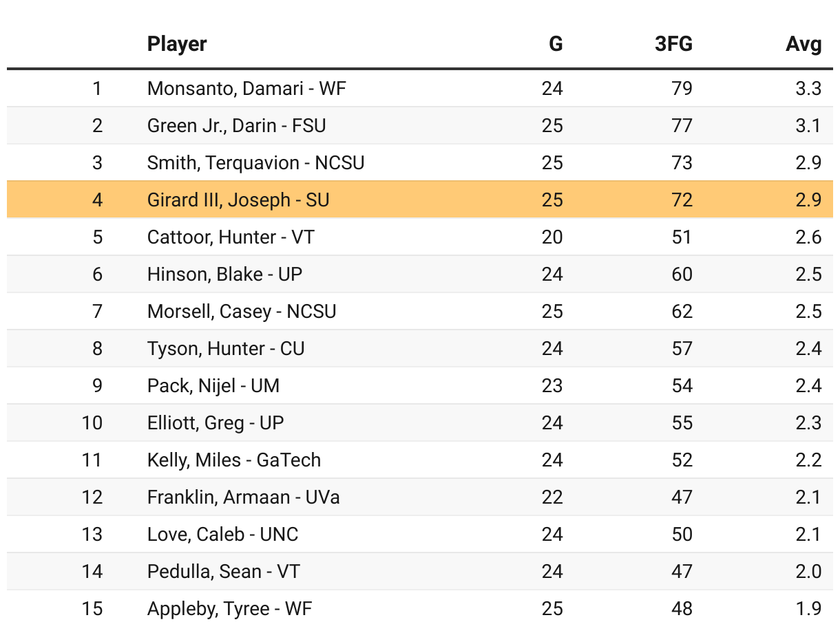Select Morsell, Casey - NCSU row
Image resolution: width=840 pixels, height=633 pixels.
[242, 311]
